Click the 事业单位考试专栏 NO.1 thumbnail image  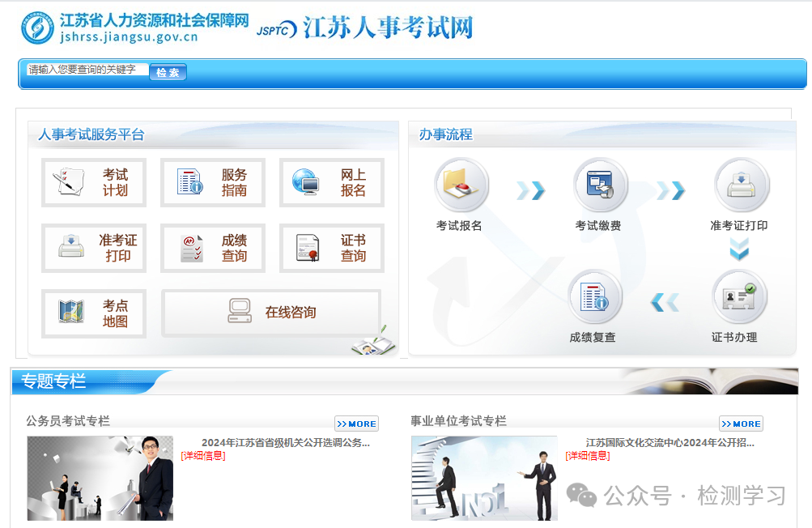coord(483,478)
